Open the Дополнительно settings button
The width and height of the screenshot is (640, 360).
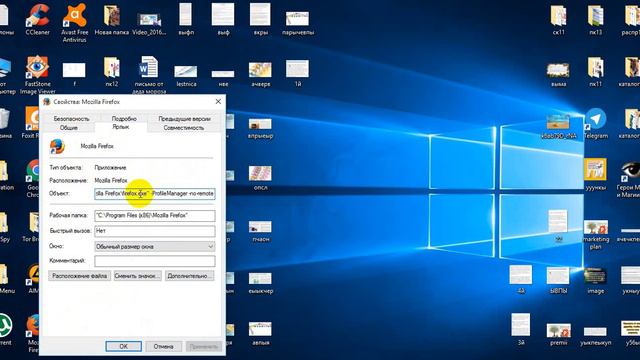click(190, 276)
